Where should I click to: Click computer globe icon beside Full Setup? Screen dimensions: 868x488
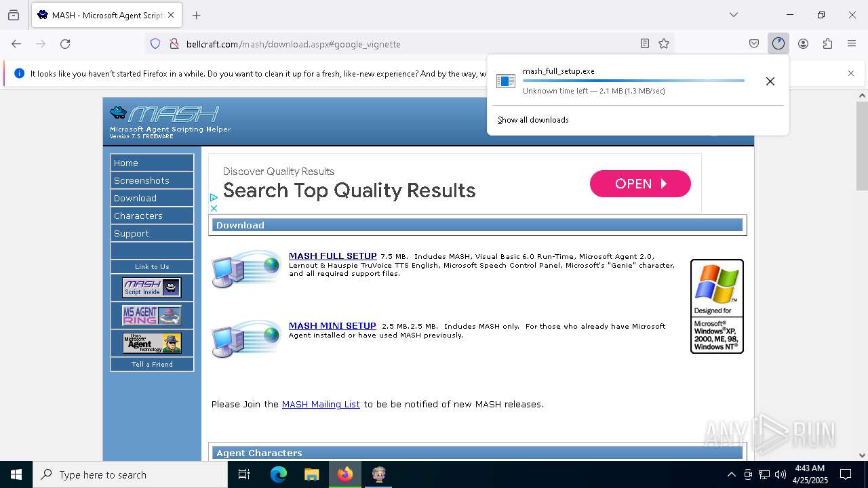click(x=246, y=269)
